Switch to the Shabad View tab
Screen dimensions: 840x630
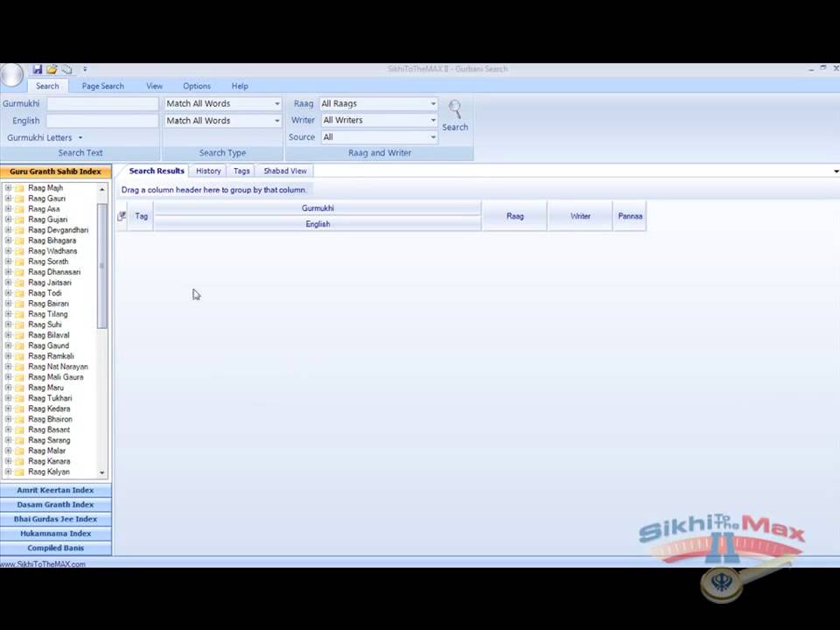285,171
